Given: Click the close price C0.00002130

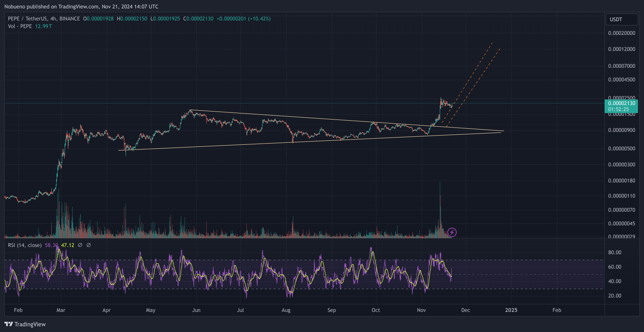Looking at the screenshot, I should coord(198,19).
